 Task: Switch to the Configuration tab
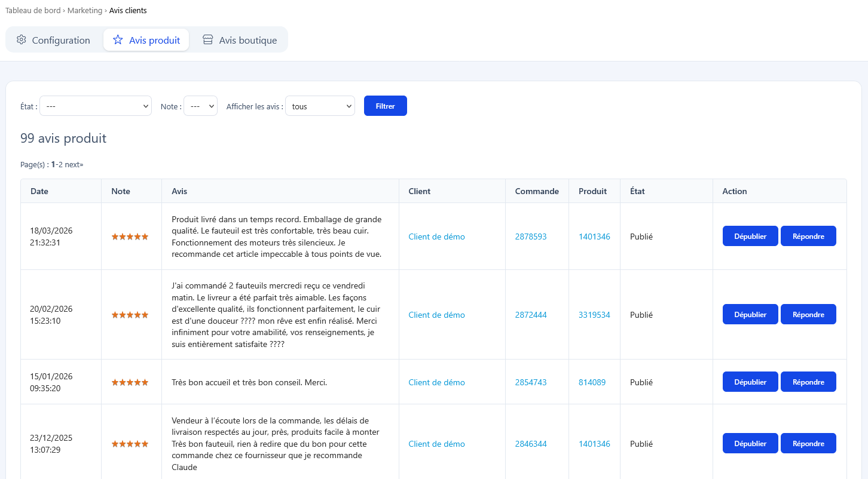[54, 40]
